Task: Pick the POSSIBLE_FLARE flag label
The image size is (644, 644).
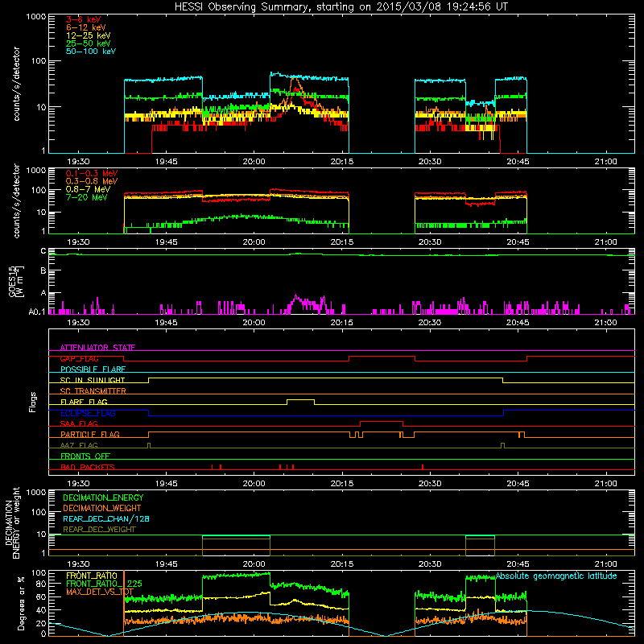Action: point(93,369)
